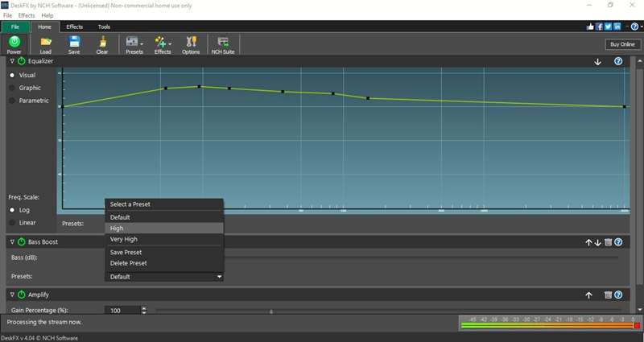Open the Load effect chain icon
Screen dimensions: 644x342
coord(46,44)
